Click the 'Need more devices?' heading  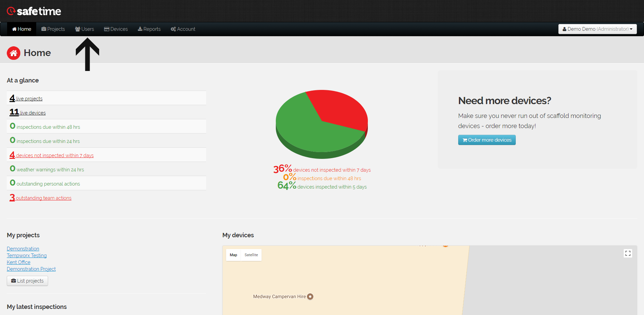(x=505, y=101)
